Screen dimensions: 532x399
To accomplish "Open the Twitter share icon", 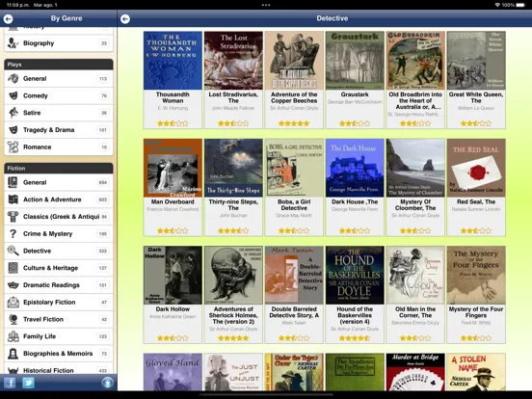I will 28,383.
